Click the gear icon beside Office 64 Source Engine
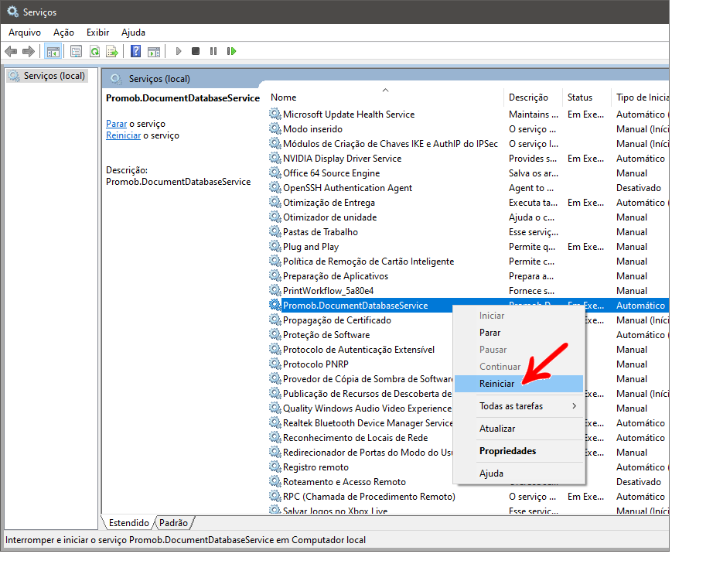The height and width of the screenshot is (588, 713). point(275,173)
